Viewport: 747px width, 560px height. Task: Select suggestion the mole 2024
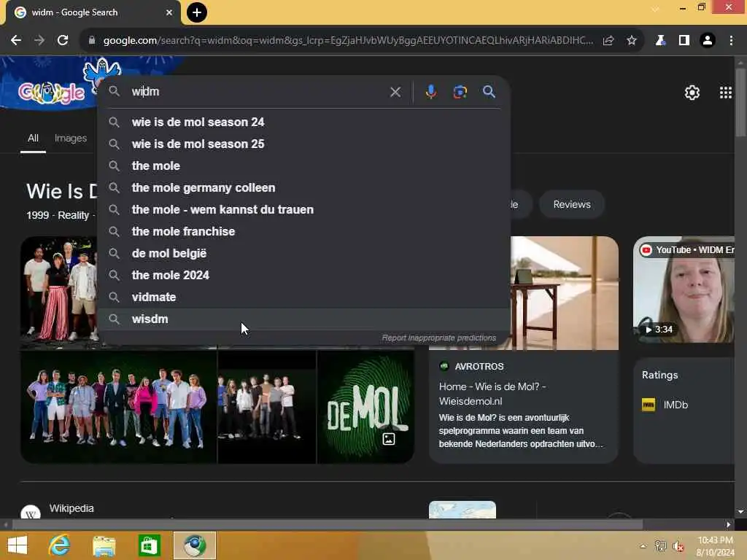pyautogui.click(x=304, y=275)
